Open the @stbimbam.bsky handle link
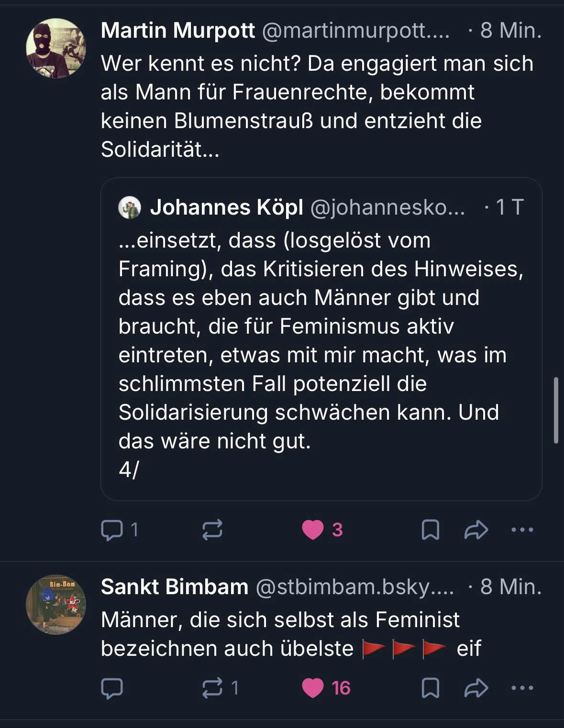The image size is (564, 728). [x=355, y=587]
